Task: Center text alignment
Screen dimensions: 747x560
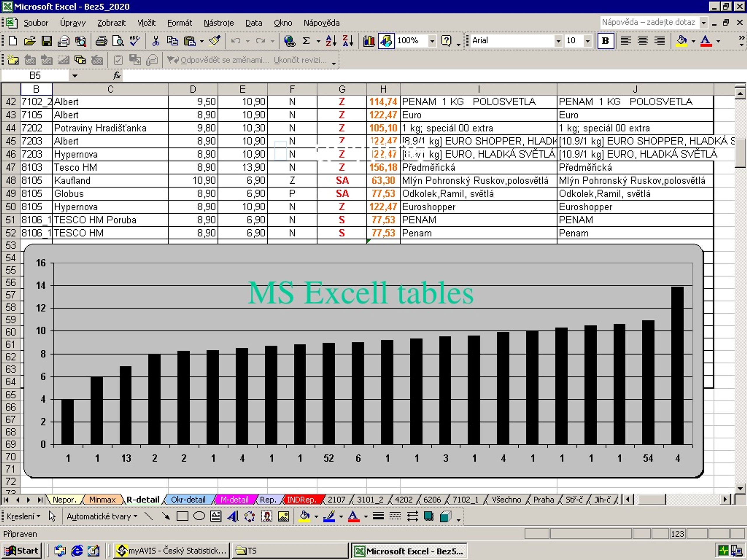Action: pos(643,41)
